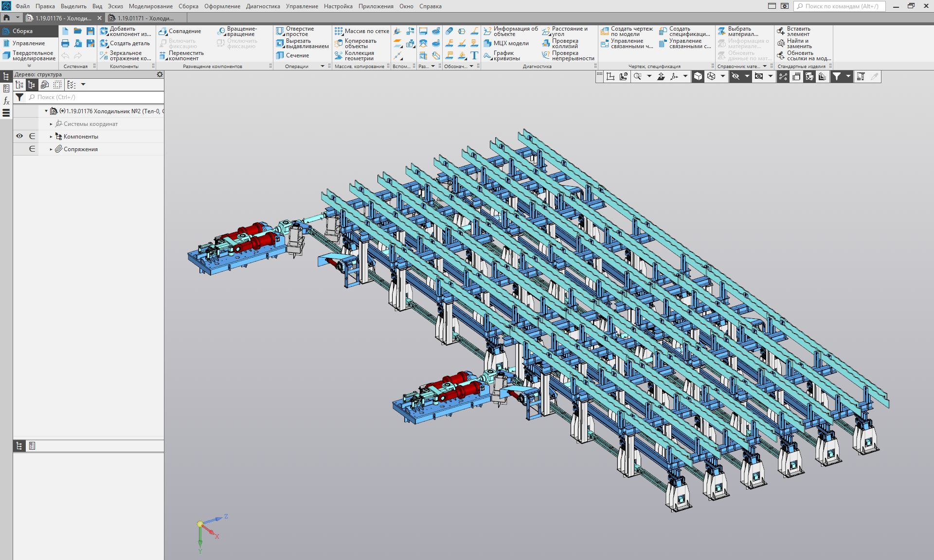The image size is (934, 560).
Task: Open Сборка workspace selector
Action: pos(22,31)
